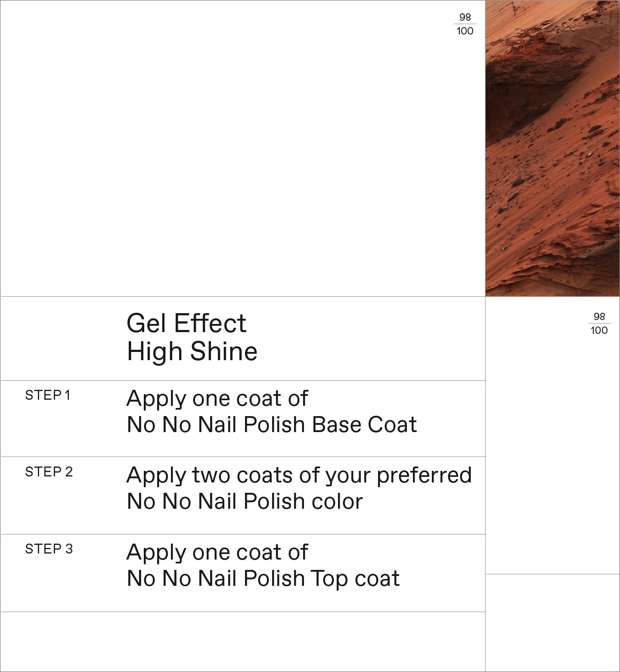Click the large blank panel above the heading
The image size is (620, 672).
click(241, 148)
